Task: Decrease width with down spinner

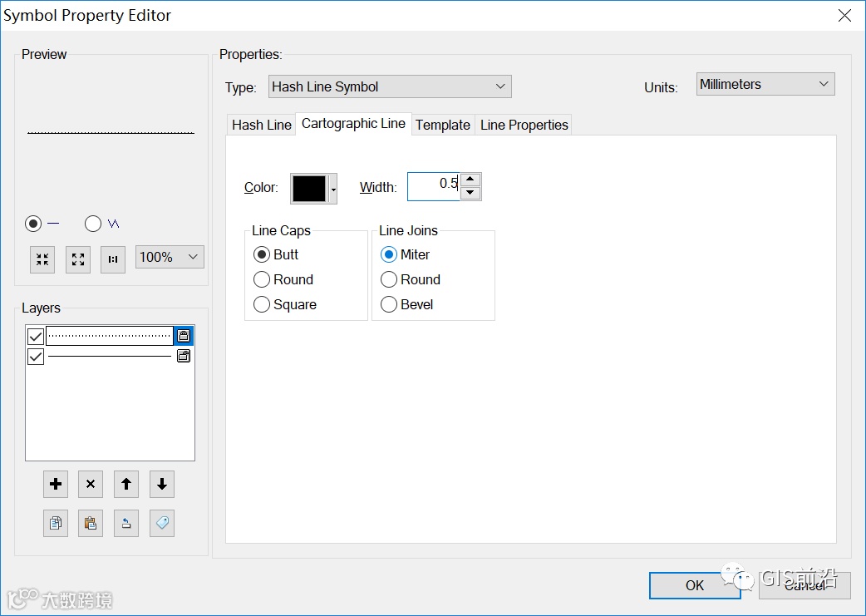Action: click(x=470, y=194)
